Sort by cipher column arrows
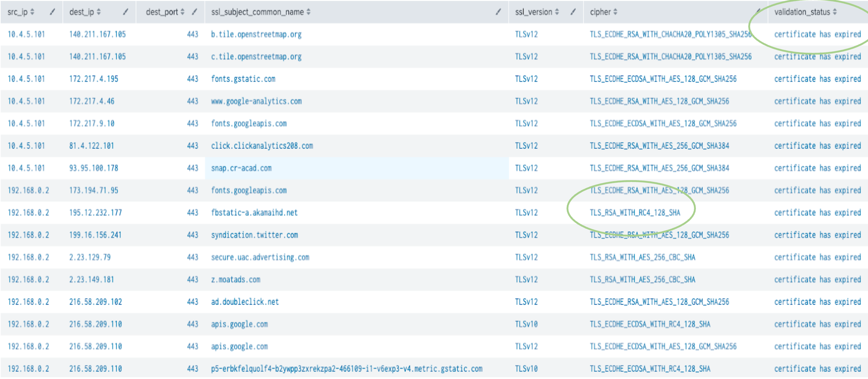This screenshot has width=868, height=379. [615, 12]
